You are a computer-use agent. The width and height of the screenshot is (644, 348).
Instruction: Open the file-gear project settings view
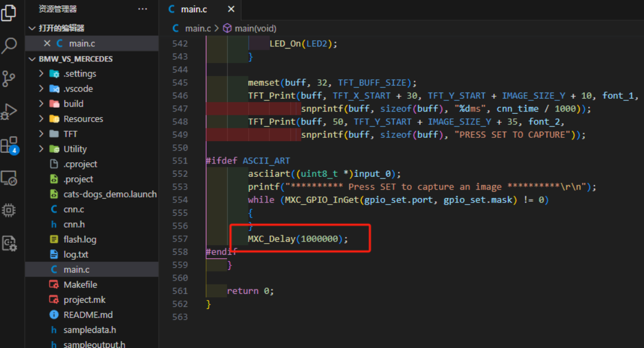coord(8,243)
